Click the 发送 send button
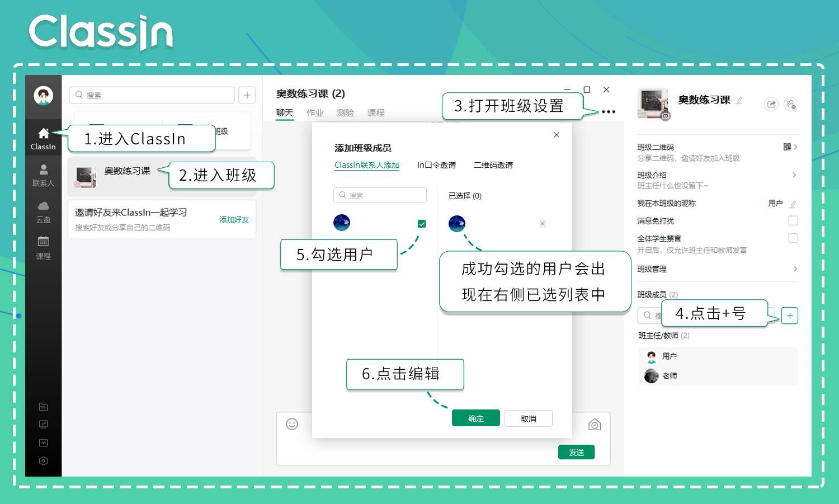Image resolution: width=839 pixels, height=504 pixels. (576, 452)
